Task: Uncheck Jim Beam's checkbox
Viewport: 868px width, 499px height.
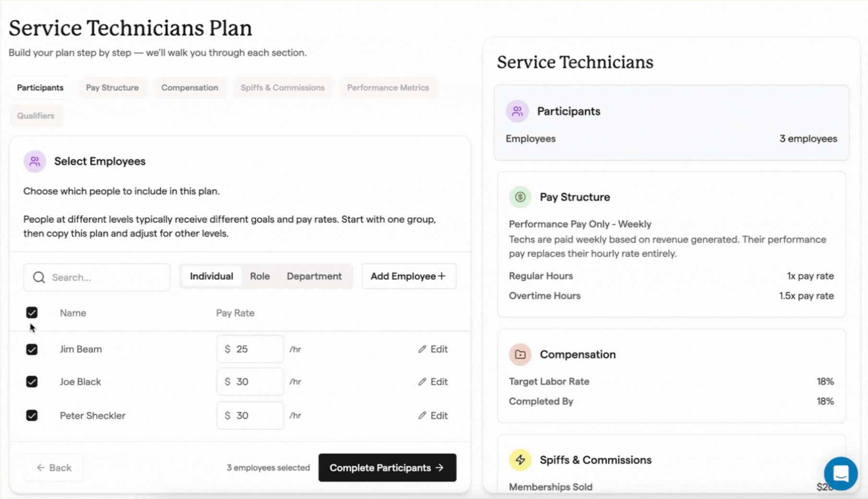Action: [32, 349]
